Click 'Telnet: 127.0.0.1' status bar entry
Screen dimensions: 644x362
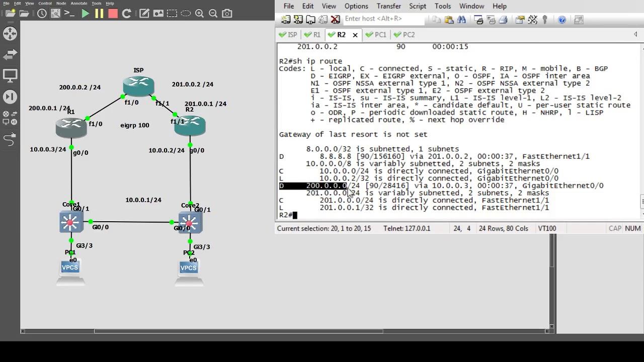coord(407,228)
